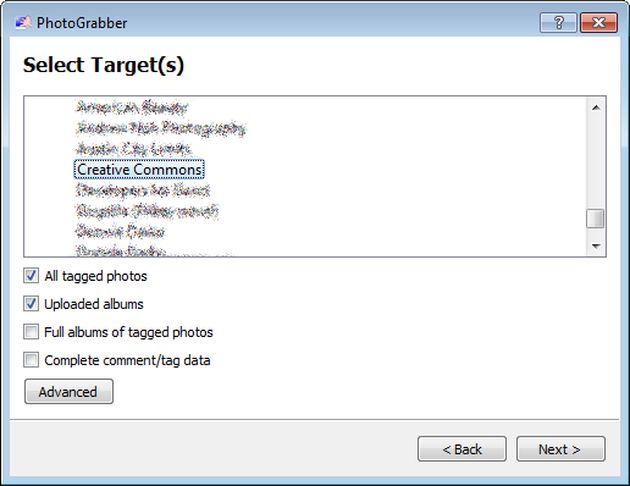630x486 pixels.
Task: Click the target list scrollbar thumb
Action: pos(595,218)
